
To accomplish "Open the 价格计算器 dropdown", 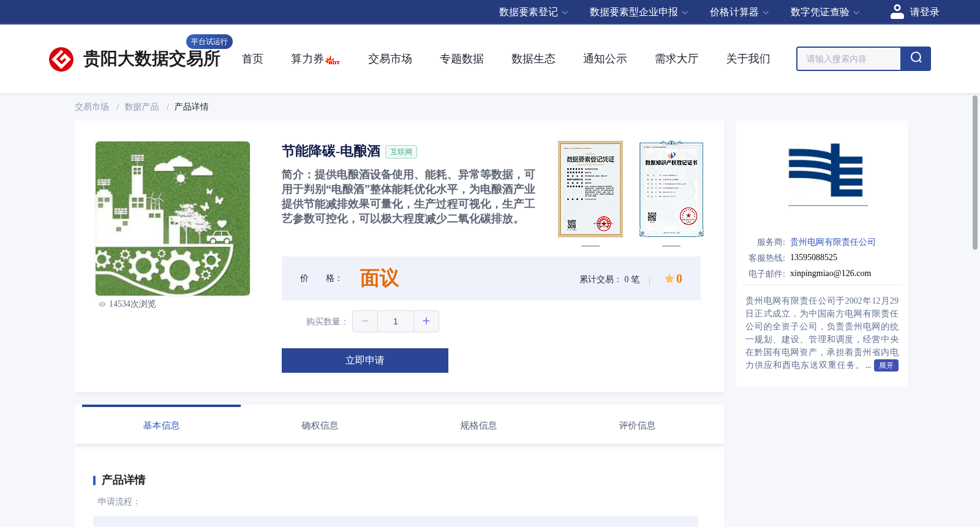I will pyautogui.click(x=739, y=12).
